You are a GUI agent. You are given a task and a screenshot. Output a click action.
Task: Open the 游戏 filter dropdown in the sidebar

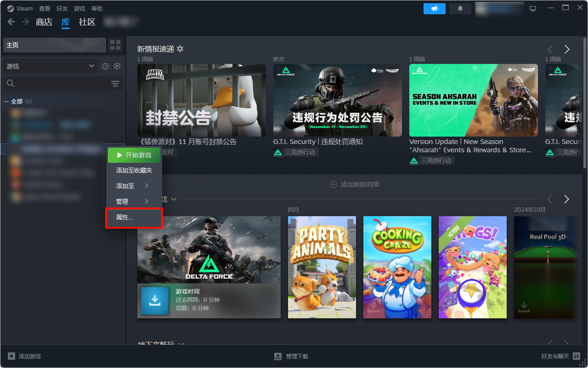click(50, 66)
